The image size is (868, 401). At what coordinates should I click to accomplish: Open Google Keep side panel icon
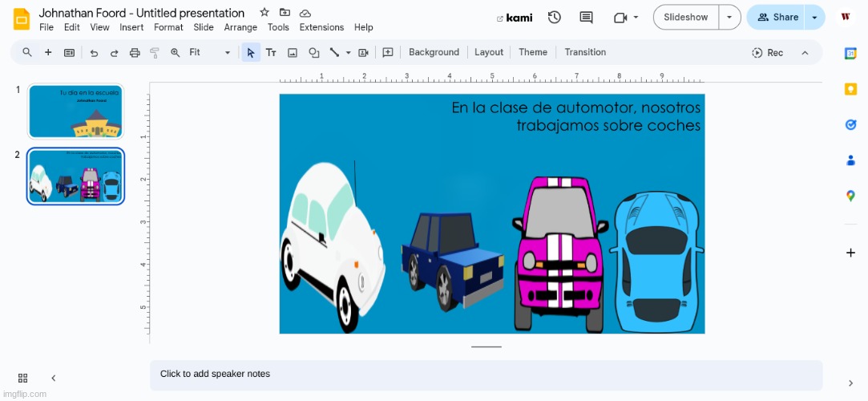850,89
